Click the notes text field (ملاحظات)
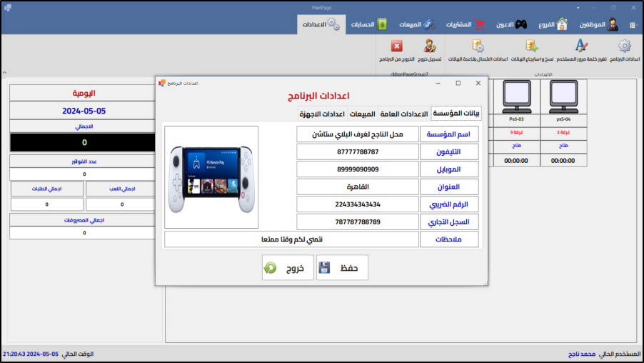This screenshot has height=363, width=644. point(291,239)
